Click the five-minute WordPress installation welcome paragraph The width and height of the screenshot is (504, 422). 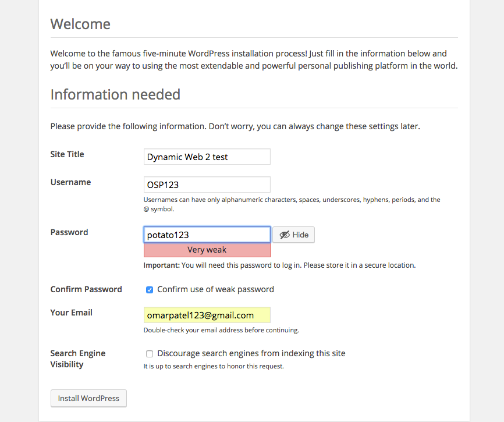tap(254, 59)
